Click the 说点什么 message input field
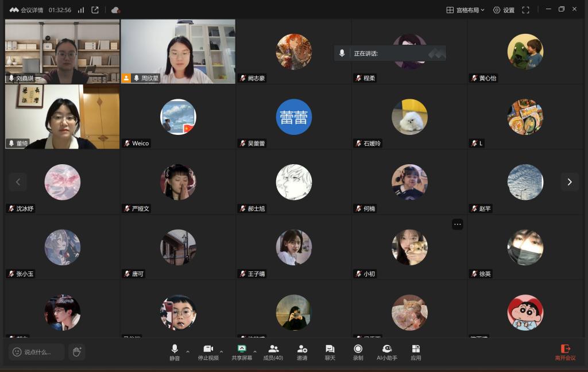The height and width of the screenshot is (372, 588). click(37, 352)
